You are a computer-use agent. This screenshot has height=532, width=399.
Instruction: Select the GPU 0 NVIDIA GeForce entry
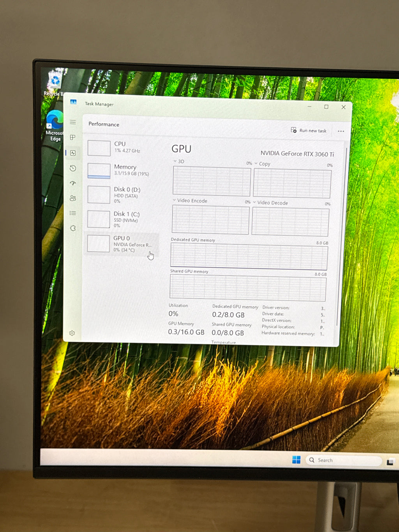pyautogui.click(x=122, y=244)
